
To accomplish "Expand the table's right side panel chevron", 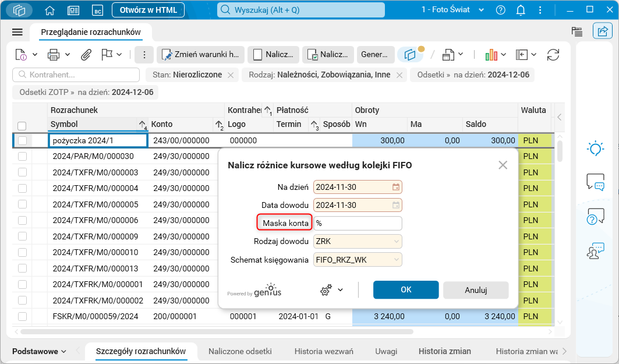I will click(559, 117).
